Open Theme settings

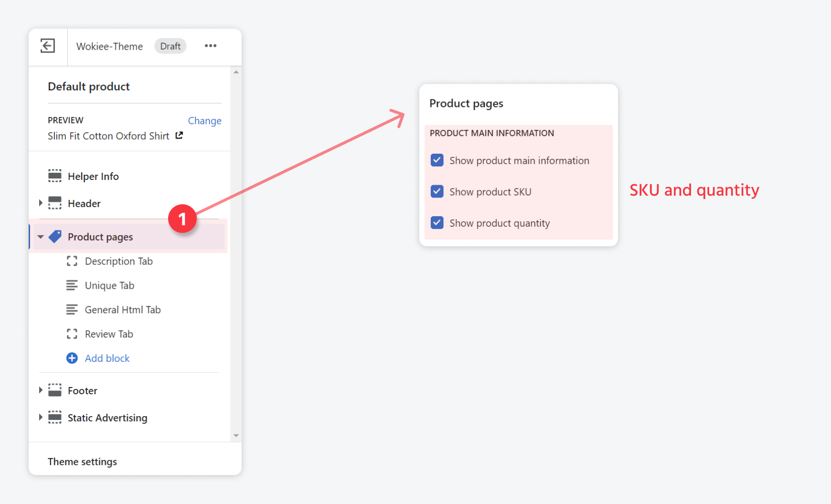click(x=82, y=461)
